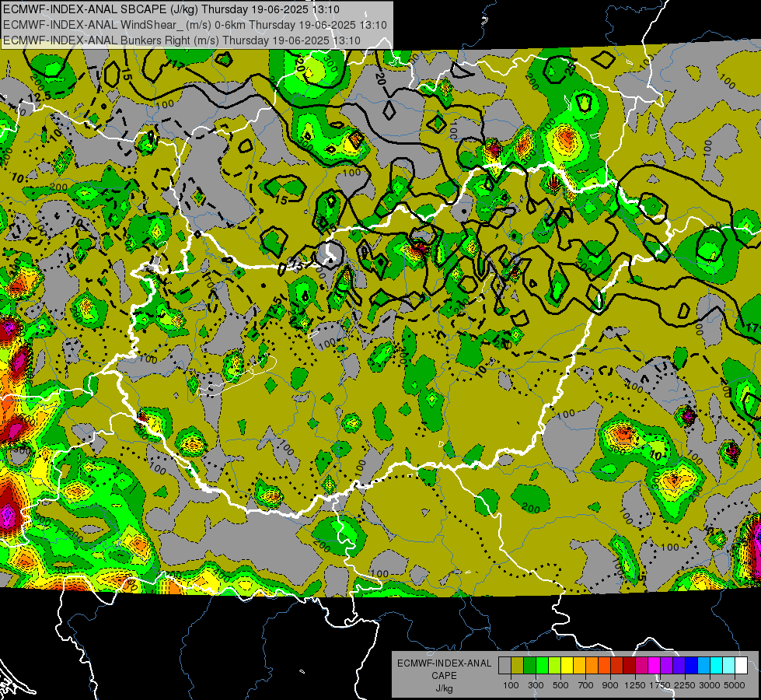Click the pure blue swatch in CAPE legend
This screenshot has width=761, height=700.
tap(691, 666)
